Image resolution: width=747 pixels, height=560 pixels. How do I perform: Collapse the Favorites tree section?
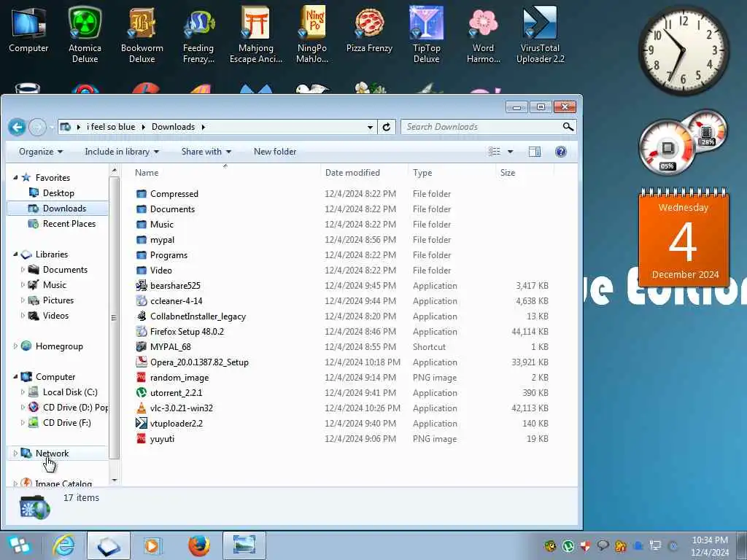[x=15, y=177]
